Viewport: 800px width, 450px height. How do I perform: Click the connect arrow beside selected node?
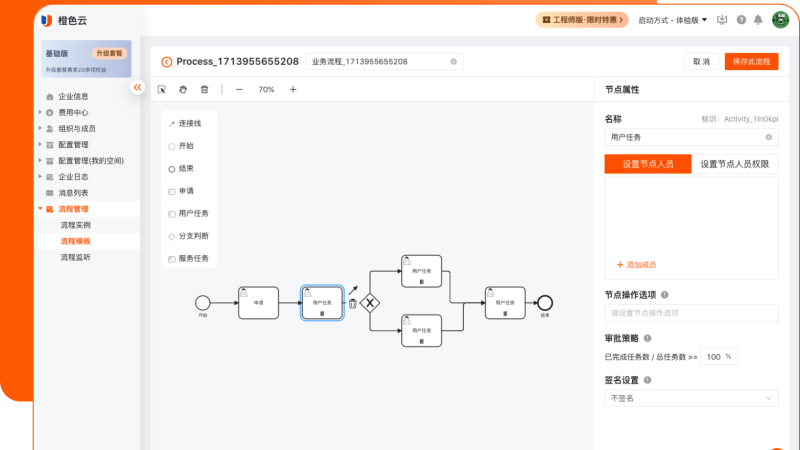(353, 290)
